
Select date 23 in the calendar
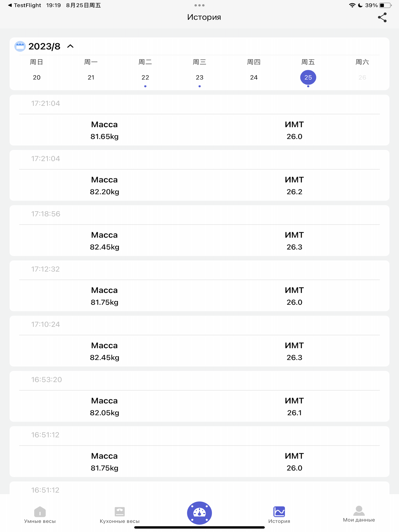[x=199, y=78]
